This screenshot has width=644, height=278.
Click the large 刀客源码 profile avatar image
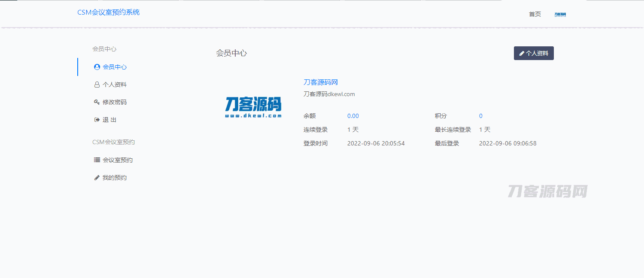pyautogui.click(x=253, y=107)
